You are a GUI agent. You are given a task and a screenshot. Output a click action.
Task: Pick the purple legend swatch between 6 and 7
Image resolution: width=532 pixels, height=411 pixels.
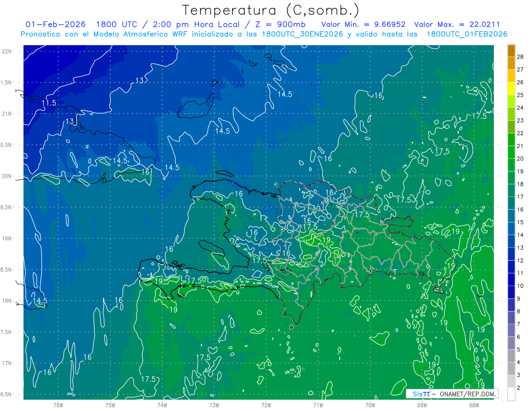[x=512, y=330]
